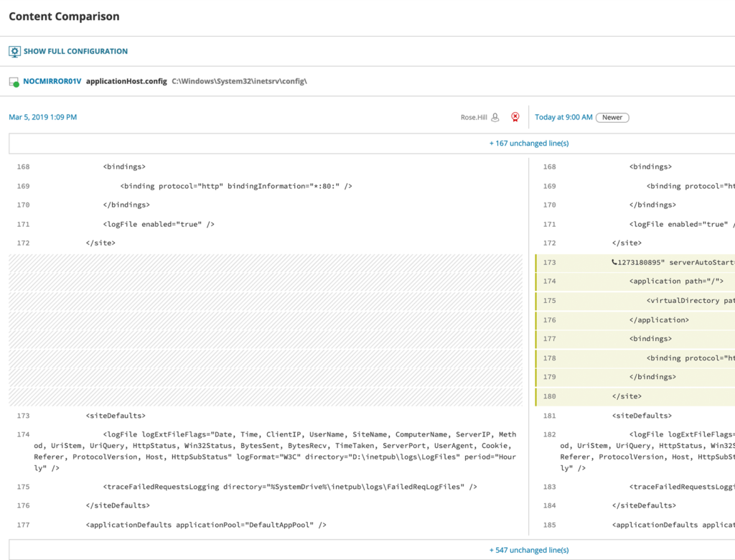Viewport: 735px width, 560px height.
Task: Expand the 547 unchanged lines section
Action: coord(529,550)
